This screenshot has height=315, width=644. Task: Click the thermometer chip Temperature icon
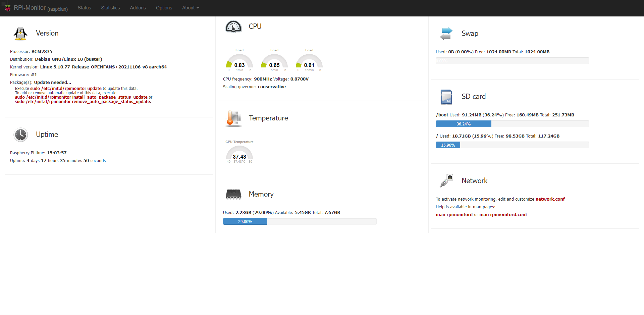[233, 118]
